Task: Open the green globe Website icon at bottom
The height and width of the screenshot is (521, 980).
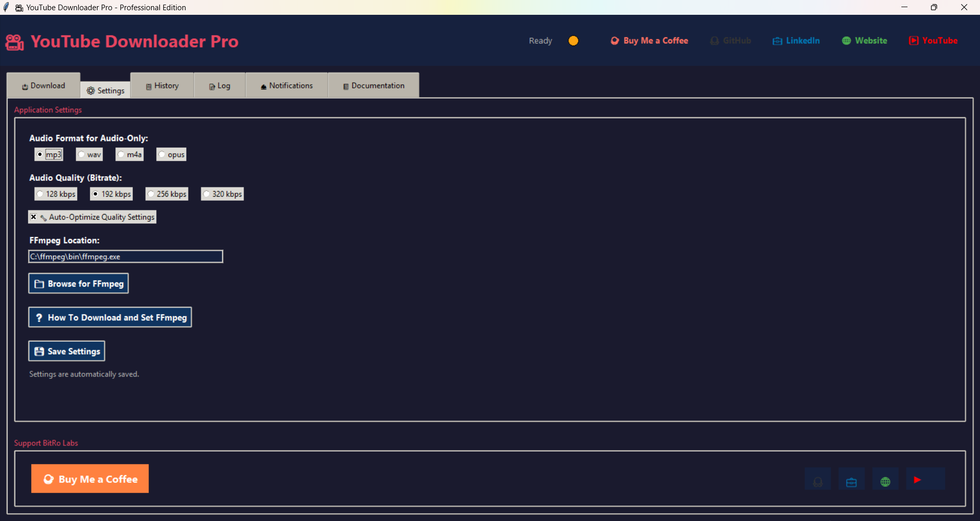Action: (x=885, y=479)
